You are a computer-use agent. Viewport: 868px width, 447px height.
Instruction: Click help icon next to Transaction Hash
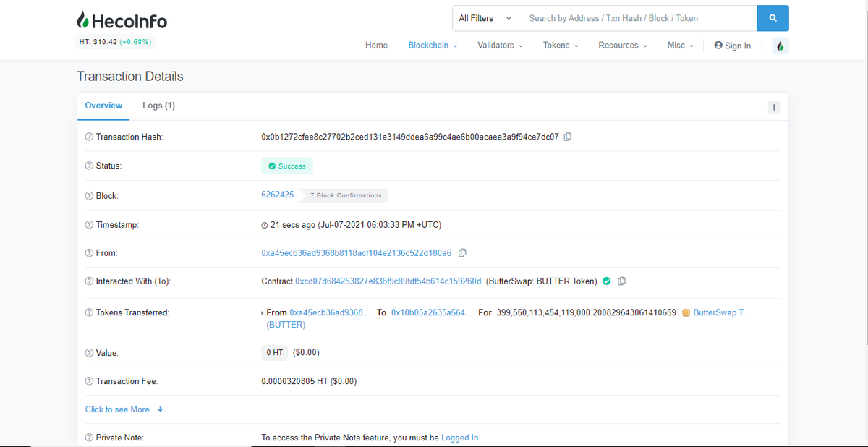point(89,137)
